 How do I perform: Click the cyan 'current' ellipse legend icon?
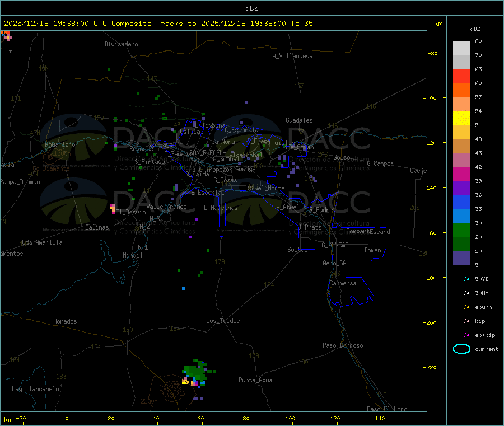461,349
